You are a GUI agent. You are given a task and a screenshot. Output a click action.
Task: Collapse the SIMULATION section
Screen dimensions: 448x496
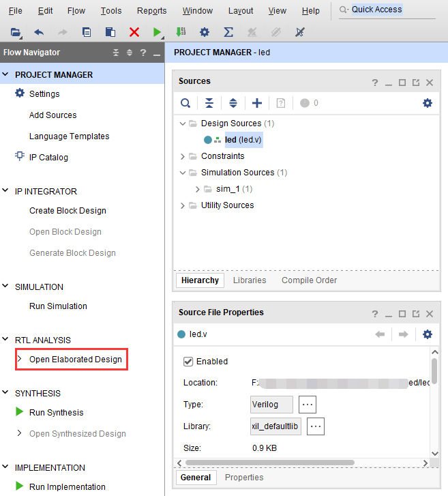point(5,287)
